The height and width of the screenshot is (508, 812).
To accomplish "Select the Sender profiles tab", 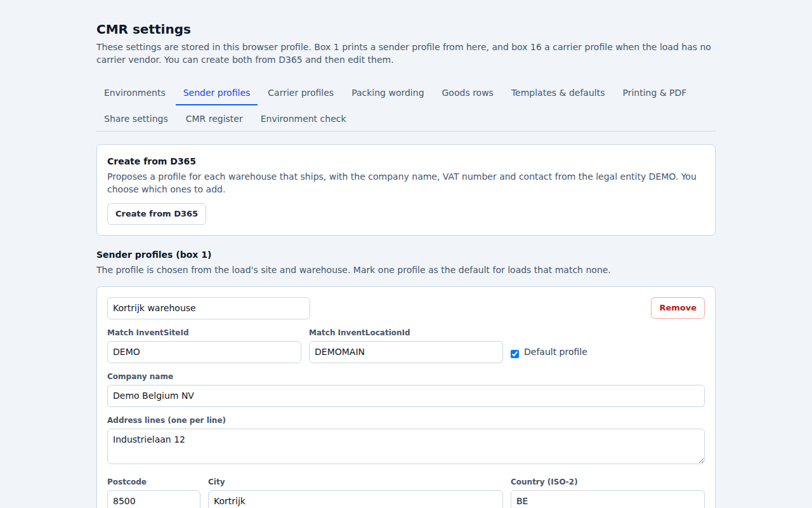I will (x=216, y=93).
